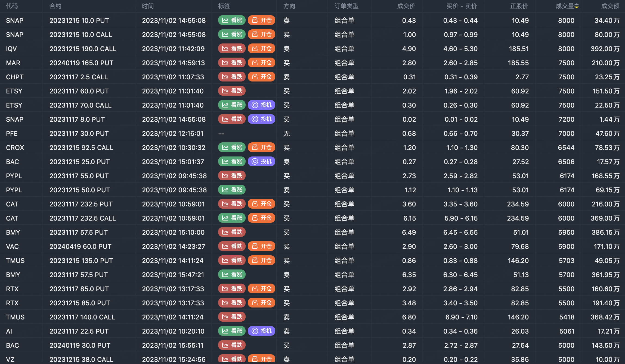Image resolution: width=625 pixels, height=364 pixels.
Task: Select the PFE ticker cell
Action: point(12,134)
